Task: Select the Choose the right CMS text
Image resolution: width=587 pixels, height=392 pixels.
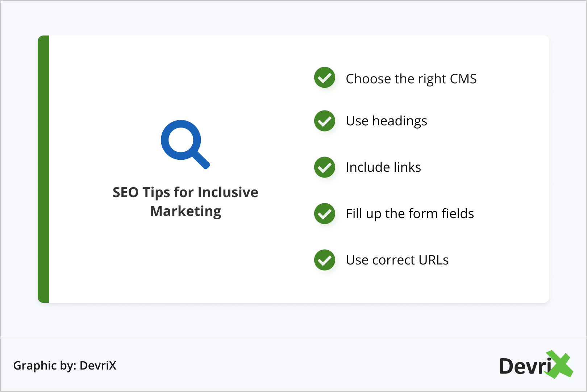Action: pos(411,79)
